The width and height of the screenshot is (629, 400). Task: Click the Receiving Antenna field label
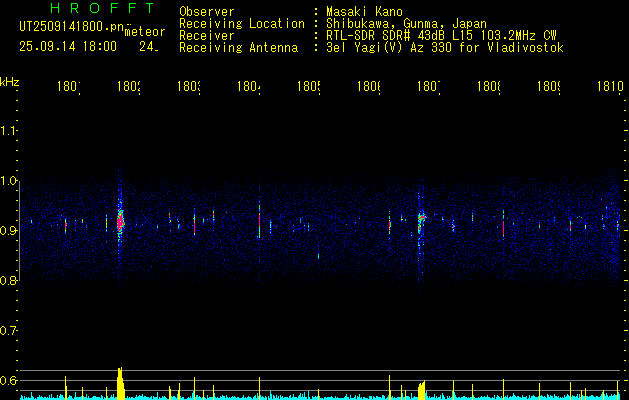point(239,48)
